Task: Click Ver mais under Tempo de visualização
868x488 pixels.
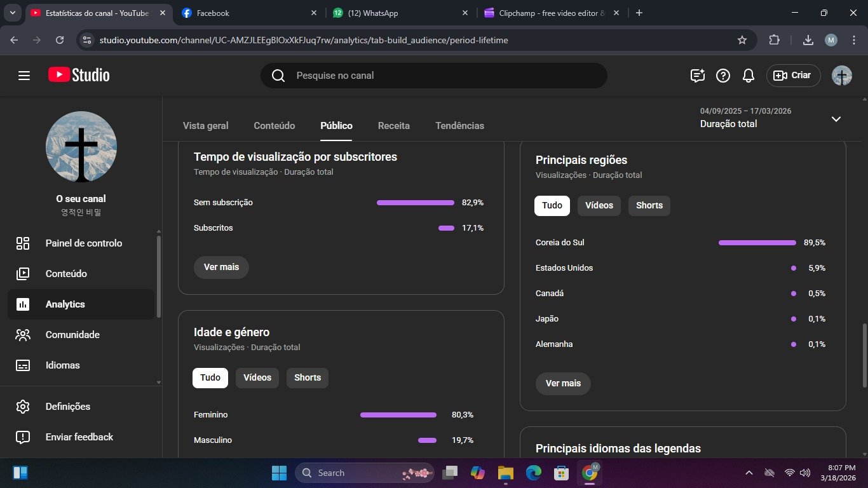Action: pyautogui.click(x=221, y=267)
